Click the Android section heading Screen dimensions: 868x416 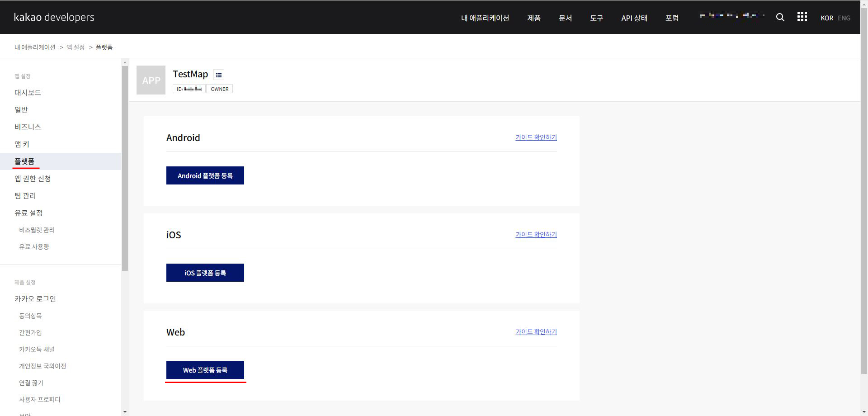tap(183, 137)
